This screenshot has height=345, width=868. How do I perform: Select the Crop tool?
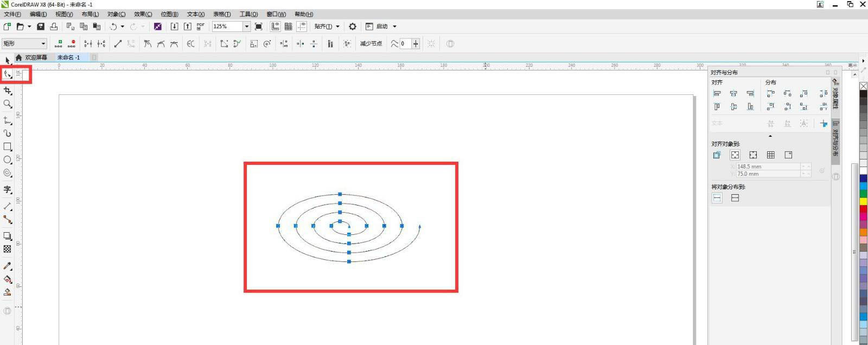[8, 91]
